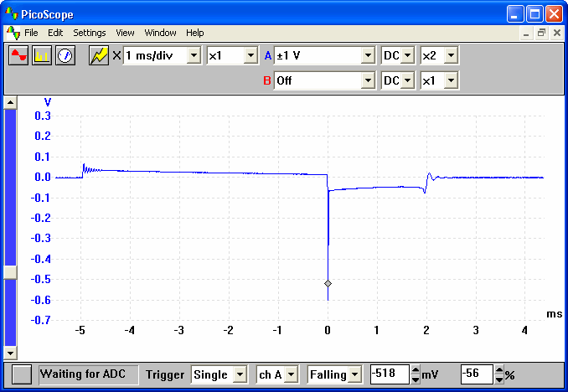Click the trigger diamond marker on the trace
568x392 pixels.
pos(328,284)
